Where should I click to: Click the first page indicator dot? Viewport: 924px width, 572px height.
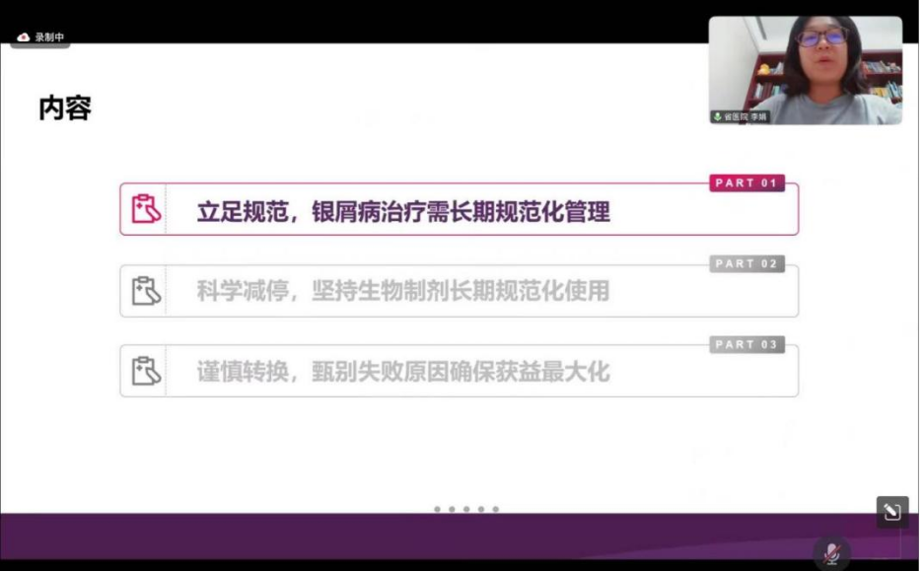437,510
